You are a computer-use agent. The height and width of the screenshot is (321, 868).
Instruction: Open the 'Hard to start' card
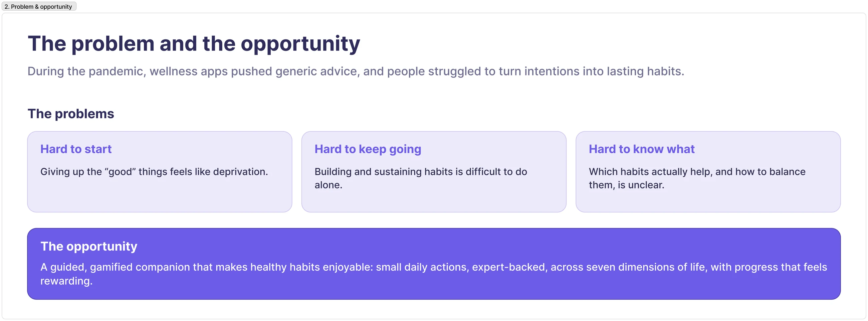(x=160, y=172)
